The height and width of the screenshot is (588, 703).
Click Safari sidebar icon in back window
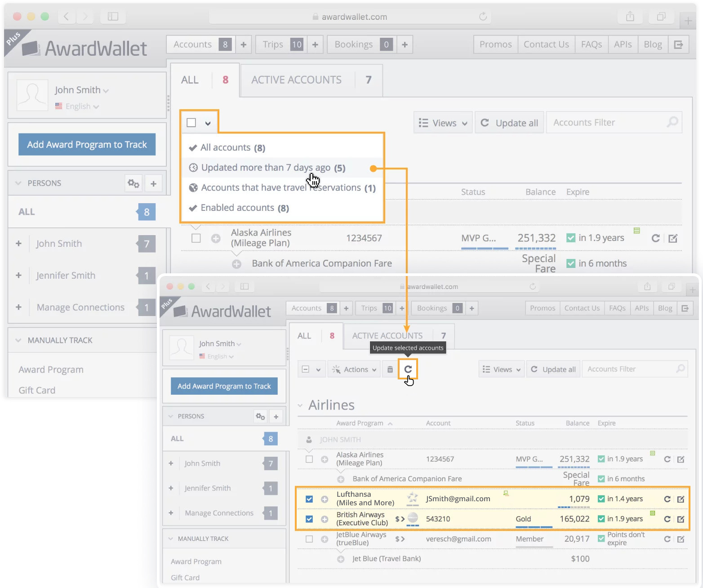tap(113, 17)
